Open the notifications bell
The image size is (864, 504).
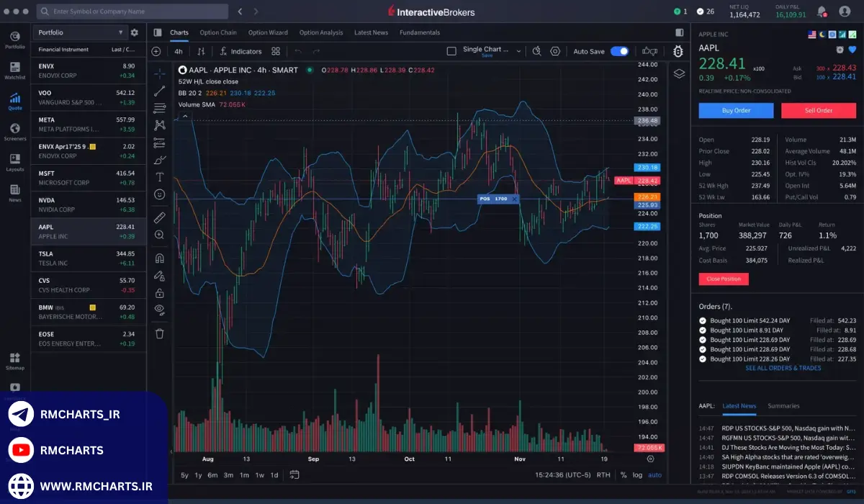tap(822, 12)
